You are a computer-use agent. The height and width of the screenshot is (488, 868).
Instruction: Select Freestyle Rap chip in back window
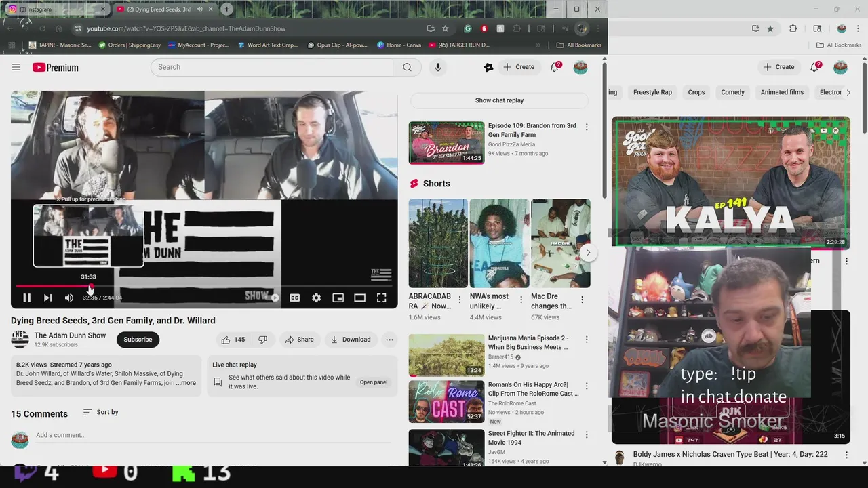[652, 92]
